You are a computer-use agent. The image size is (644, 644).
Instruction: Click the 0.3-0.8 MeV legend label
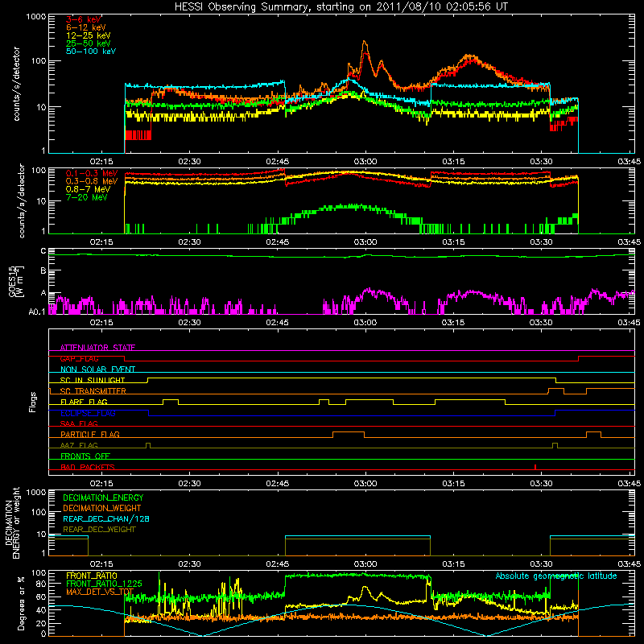[92, 181]
